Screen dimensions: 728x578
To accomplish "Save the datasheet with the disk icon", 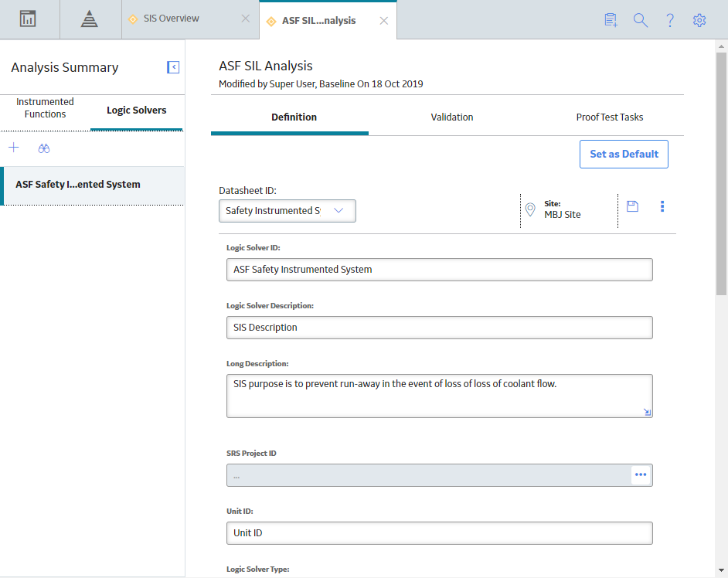I will click(x=632, y=206).
